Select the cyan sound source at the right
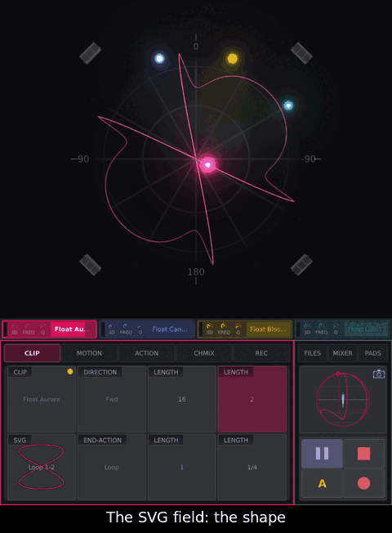This screenshot has width=392, height=533. click(x=288, y=105)
